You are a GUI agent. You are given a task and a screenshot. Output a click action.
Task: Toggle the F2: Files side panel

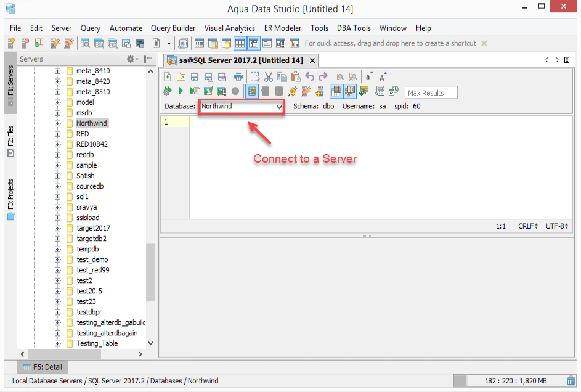click(x=10, y=142)
